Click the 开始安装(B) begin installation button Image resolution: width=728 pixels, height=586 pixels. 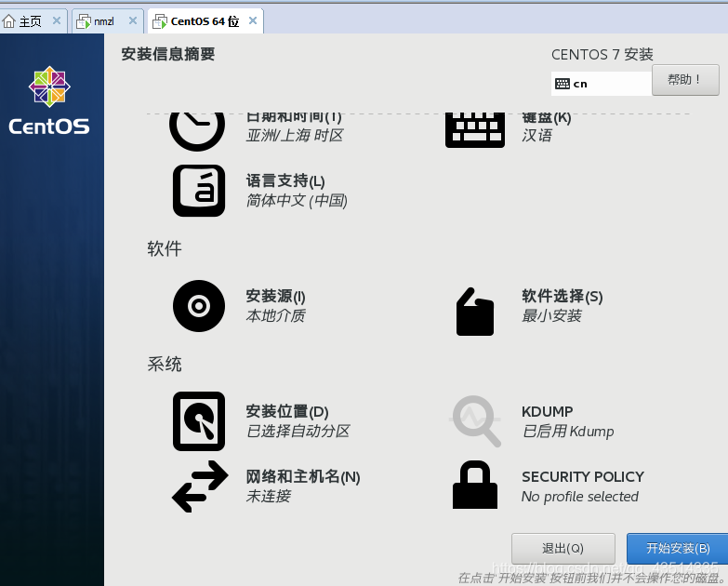(x=678, y=549)
